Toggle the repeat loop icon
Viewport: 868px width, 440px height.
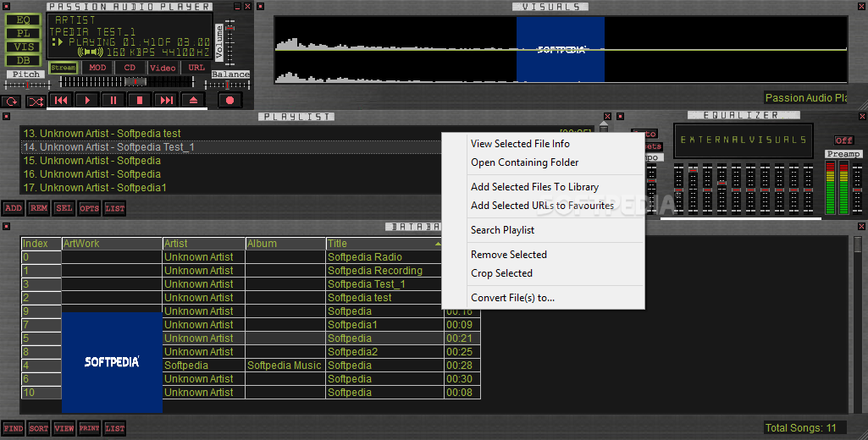coord(11,102)
